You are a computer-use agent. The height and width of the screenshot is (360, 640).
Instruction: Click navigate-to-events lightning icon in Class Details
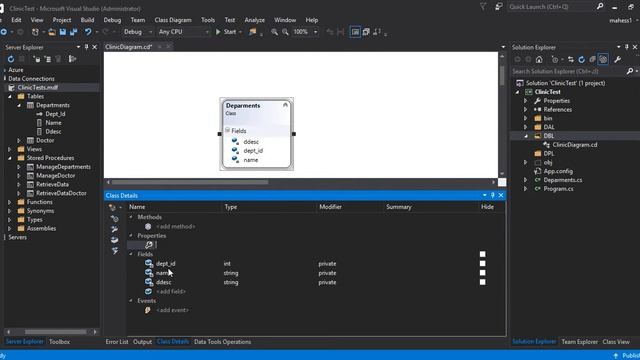114,251
